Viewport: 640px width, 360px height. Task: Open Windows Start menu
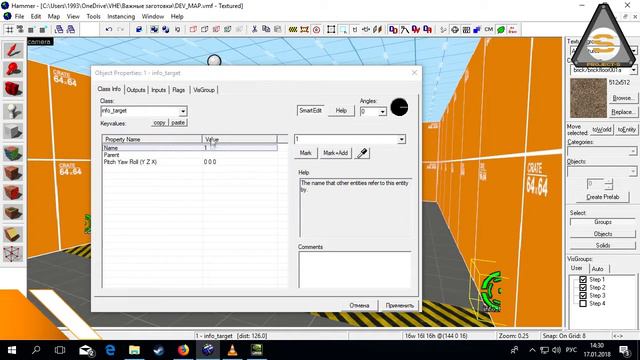pyautogui.click(x=12, y=350)
